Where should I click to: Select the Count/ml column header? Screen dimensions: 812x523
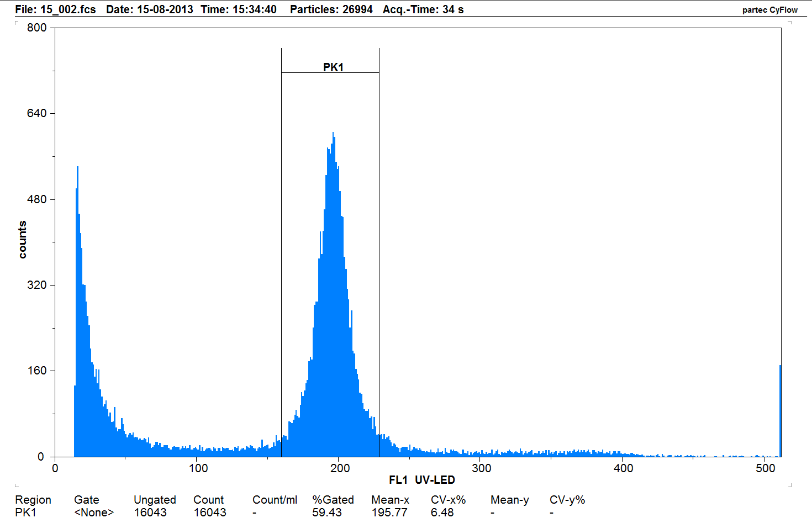tap(275, 499)
